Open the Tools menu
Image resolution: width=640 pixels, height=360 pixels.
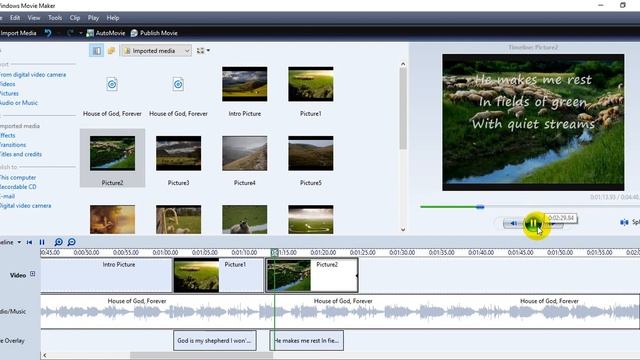click(x=55, y=18)
